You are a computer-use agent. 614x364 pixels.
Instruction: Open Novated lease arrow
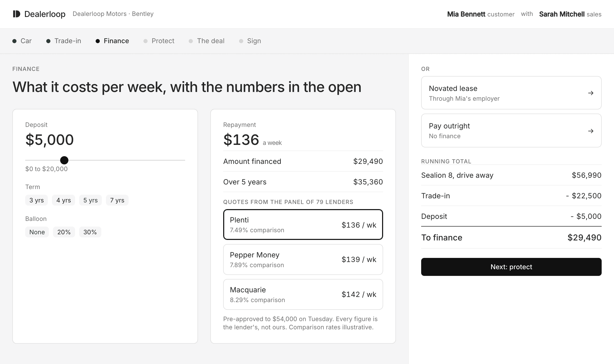[591, 93]
